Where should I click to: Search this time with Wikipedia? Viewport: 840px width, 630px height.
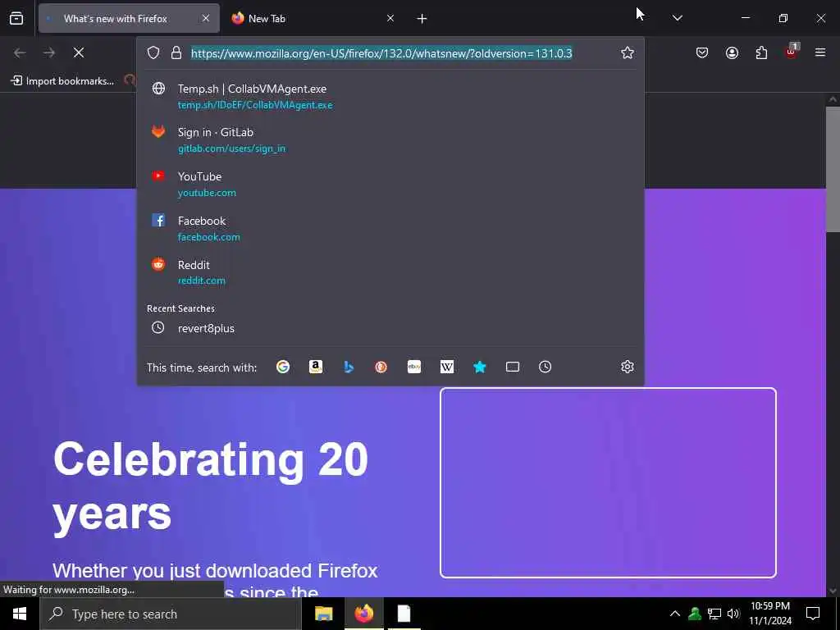447,367
